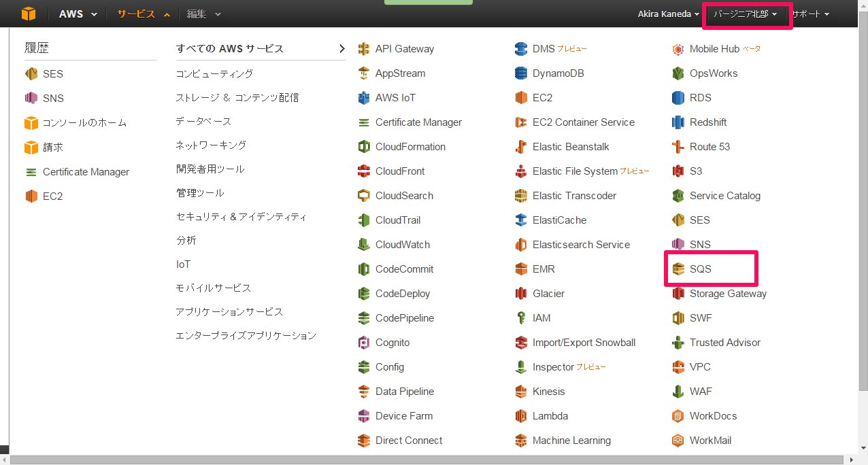Viewport: 868px width, 465px height.
Task: Click the S3 bucket icon
Action: [x=678, y=171]
